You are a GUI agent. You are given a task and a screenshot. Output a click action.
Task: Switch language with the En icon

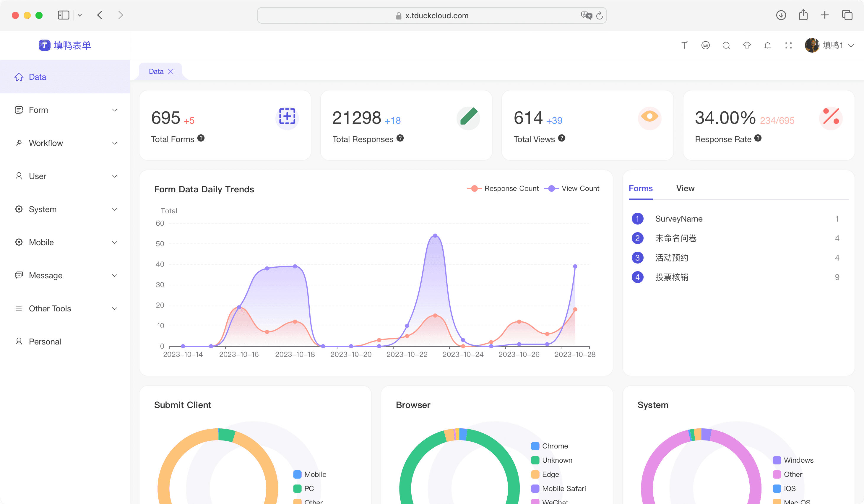[705, 45]
